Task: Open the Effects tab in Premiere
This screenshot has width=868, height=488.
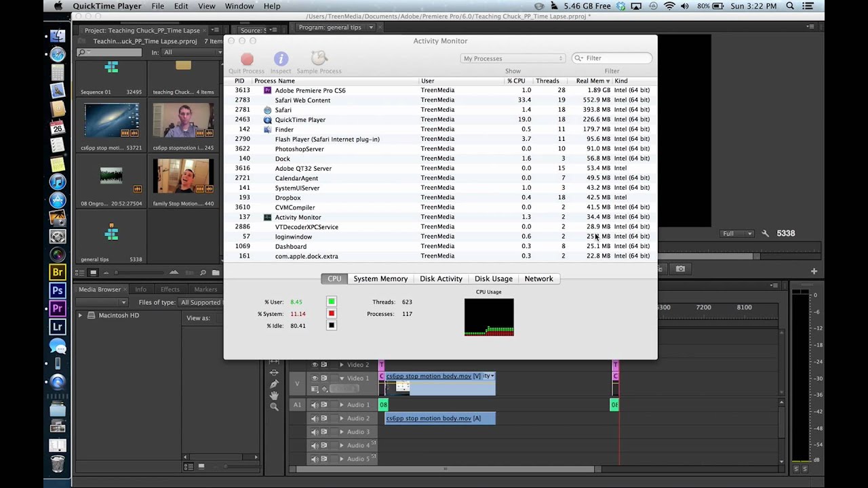Action: pyautogui.click(x=170, y=289)
